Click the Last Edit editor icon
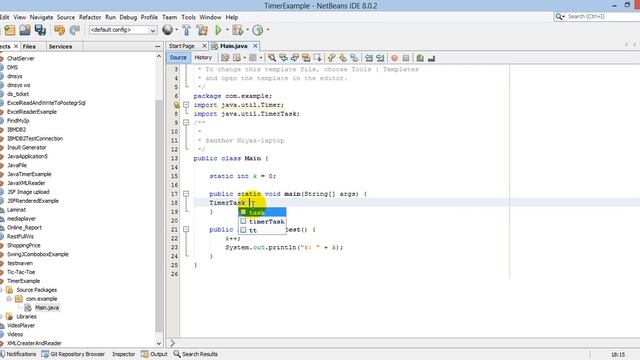Screen dimensions: 640x360 225,58
